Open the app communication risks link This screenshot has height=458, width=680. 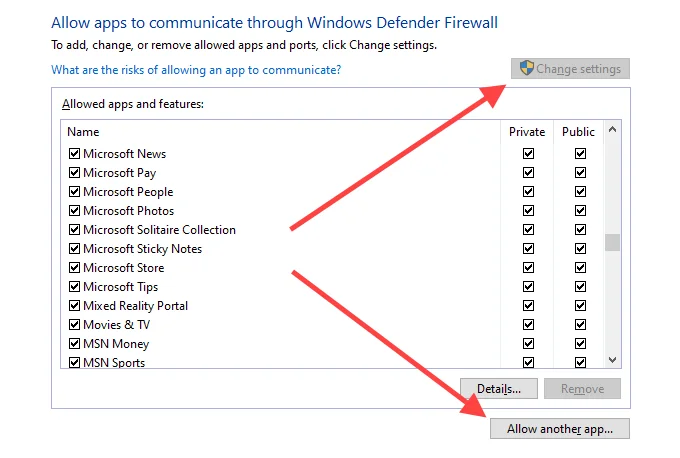(x=196, y=70)
